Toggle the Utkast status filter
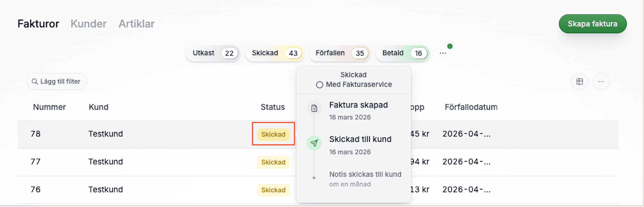Image resolution: width=644 pixels, height=207 pixels. click(213, 53)
